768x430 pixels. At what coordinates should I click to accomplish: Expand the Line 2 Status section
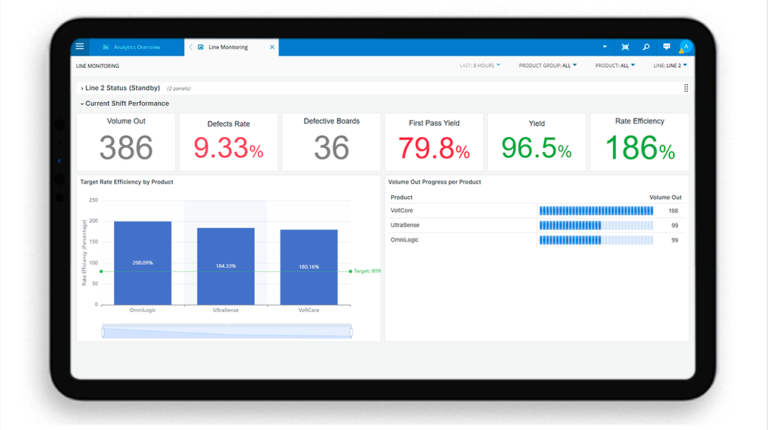pyautogui.click(x=121, y=88)
